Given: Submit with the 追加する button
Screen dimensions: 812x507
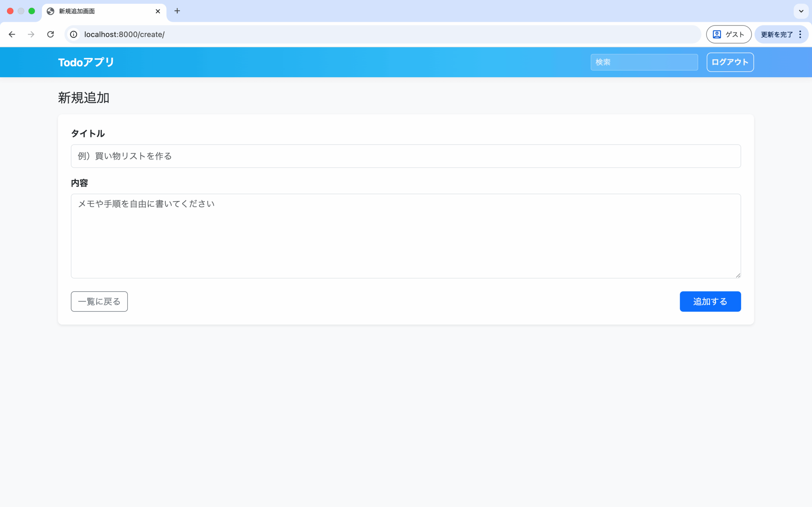Looking at the screenshot, I should tap(710, 301).
